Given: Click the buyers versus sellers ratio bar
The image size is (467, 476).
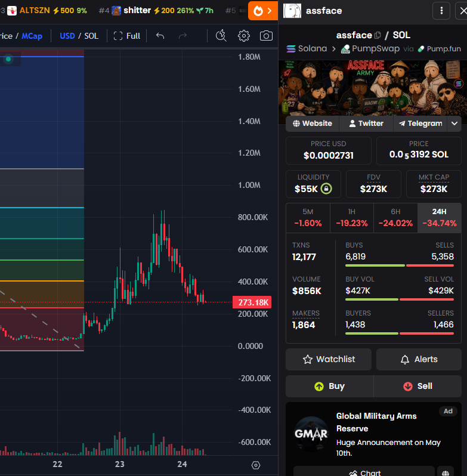Looking at the screenshot, I should tap(400, 333).
